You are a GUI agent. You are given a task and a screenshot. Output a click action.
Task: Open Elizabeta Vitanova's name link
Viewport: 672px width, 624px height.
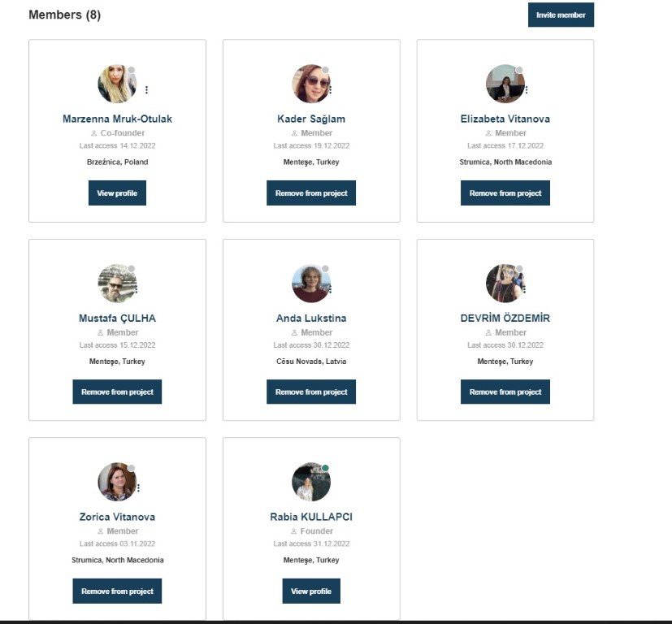[x=505, y=119]
